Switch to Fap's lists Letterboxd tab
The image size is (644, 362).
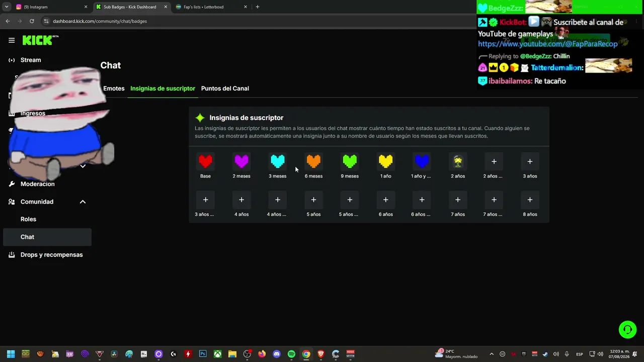[211, 7]
